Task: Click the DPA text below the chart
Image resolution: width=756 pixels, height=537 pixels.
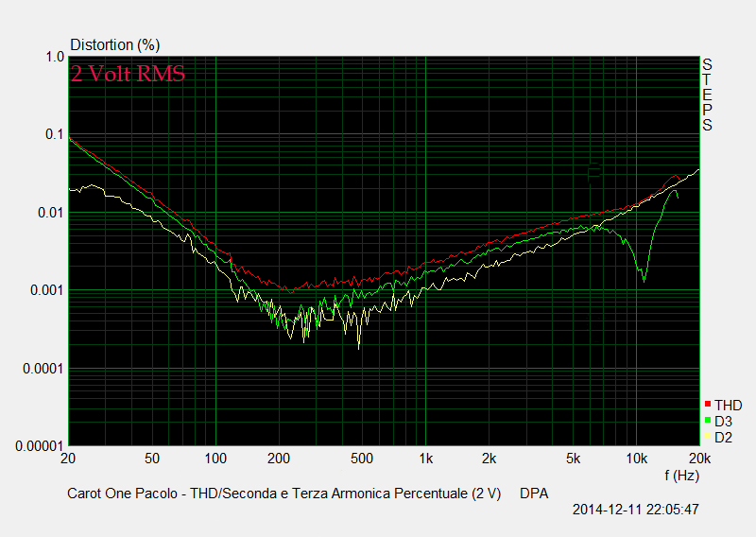Action: click(534, 494)
